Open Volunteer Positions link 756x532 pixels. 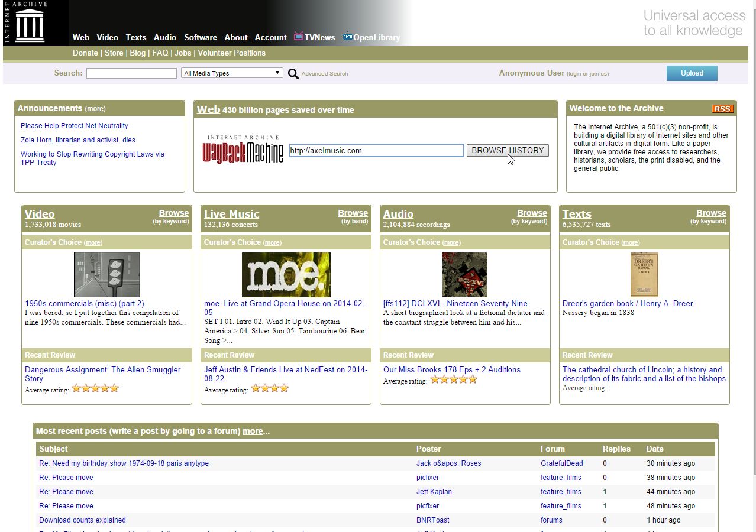(231, 53)
